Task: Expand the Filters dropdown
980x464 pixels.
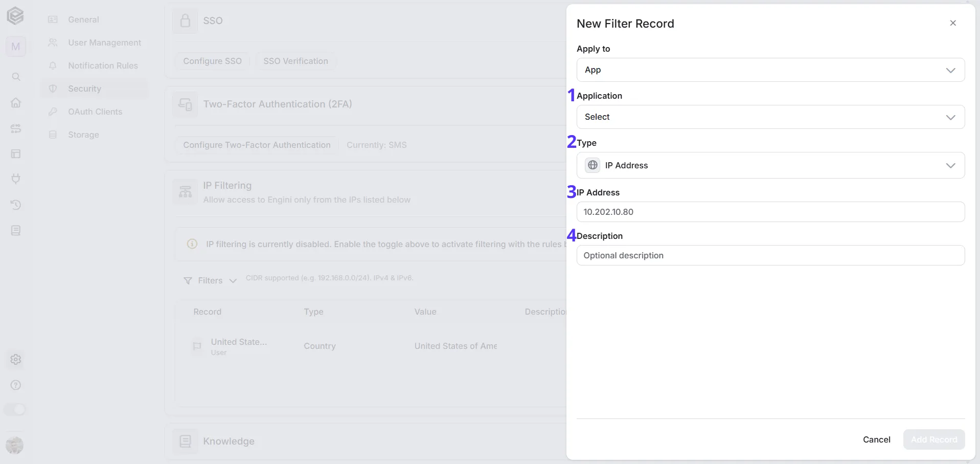Action: tap(210, 280)
